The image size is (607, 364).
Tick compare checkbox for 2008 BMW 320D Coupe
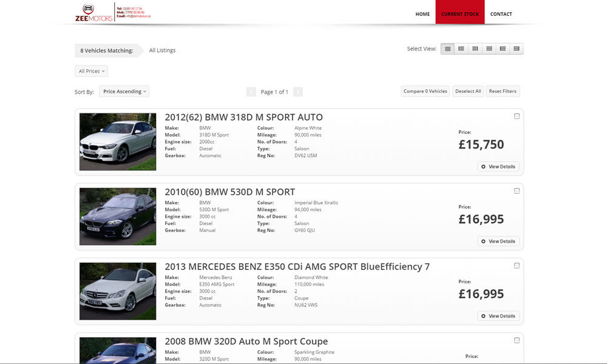click(517, 340)
